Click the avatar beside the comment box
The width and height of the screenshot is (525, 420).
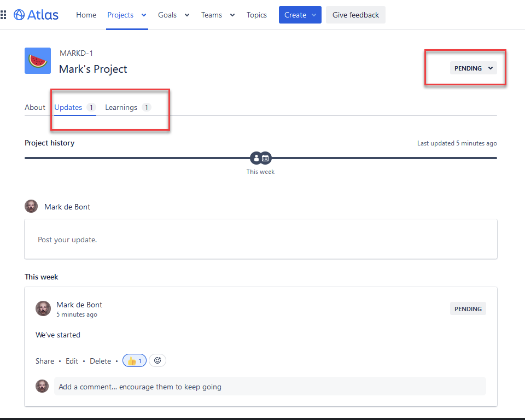click(42, 386)
